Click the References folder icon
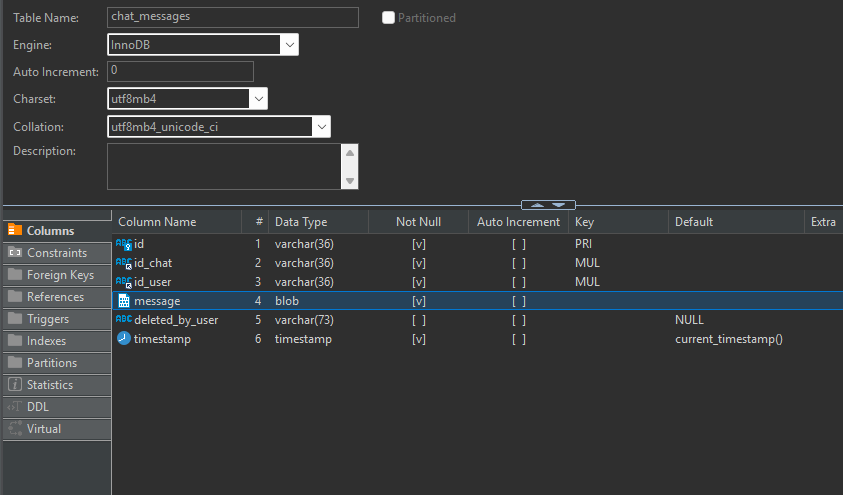The image size is (843, 495). [15, 297]
